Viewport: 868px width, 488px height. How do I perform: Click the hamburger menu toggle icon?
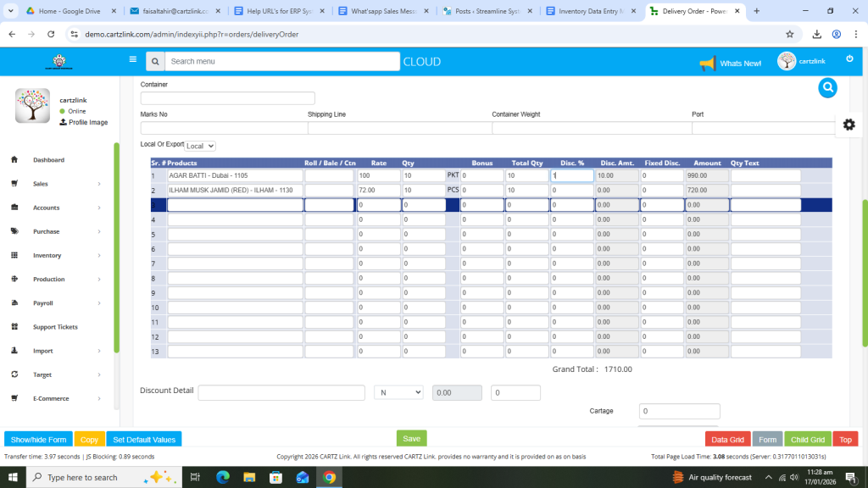[132, 60]
